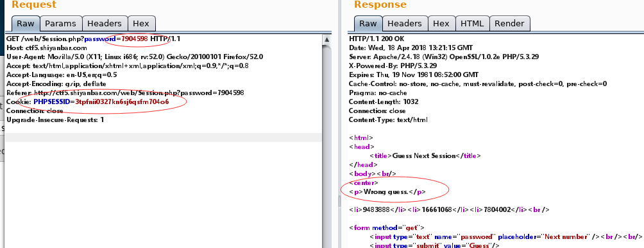Show the Response Hex tab
This screenshot has width=644, height=248.
click(441, 23)
